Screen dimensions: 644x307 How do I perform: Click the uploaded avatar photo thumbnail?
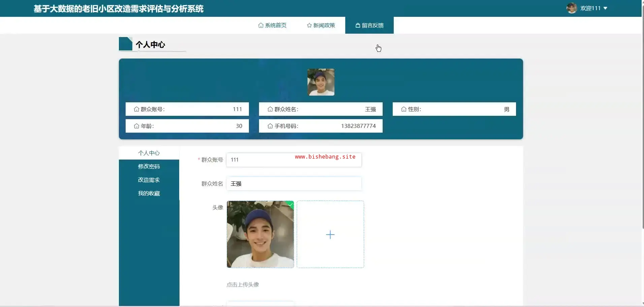click(260, 235)
